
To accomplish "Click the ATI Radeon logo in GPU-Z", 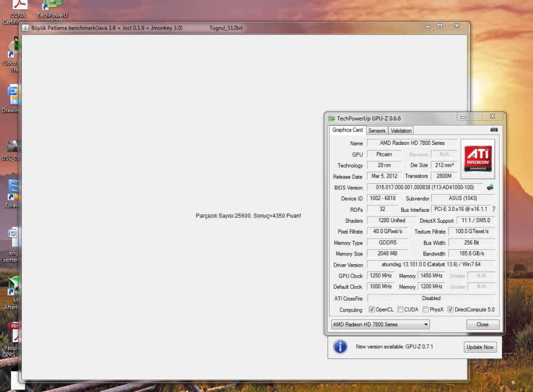I will [x=477, y=159].
